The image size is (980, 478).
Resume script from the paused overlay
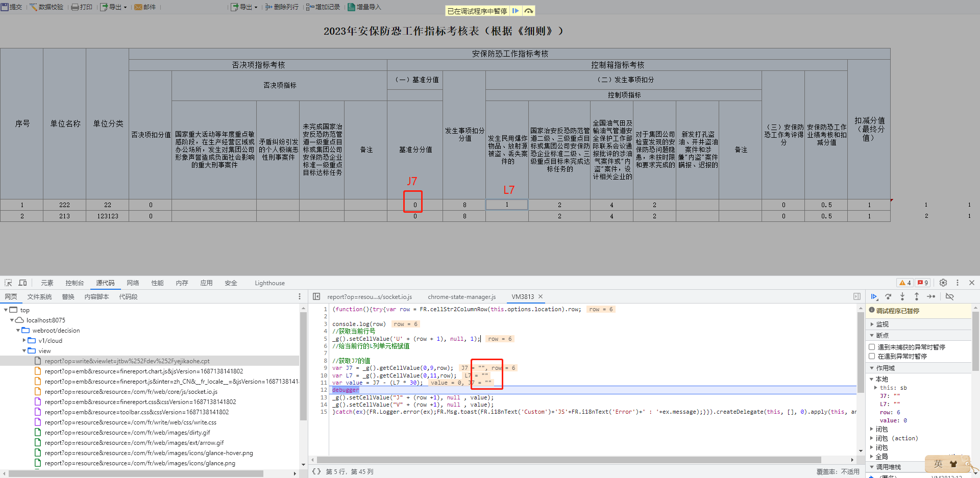coord(516,11)
